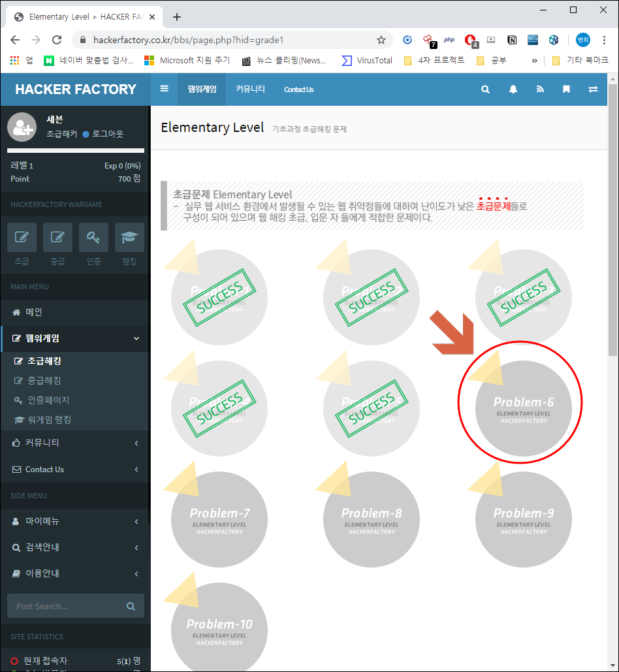This screenshot has width=619, height=672.
Task: Open notifications via the bell icon
Action: (513, 89)
